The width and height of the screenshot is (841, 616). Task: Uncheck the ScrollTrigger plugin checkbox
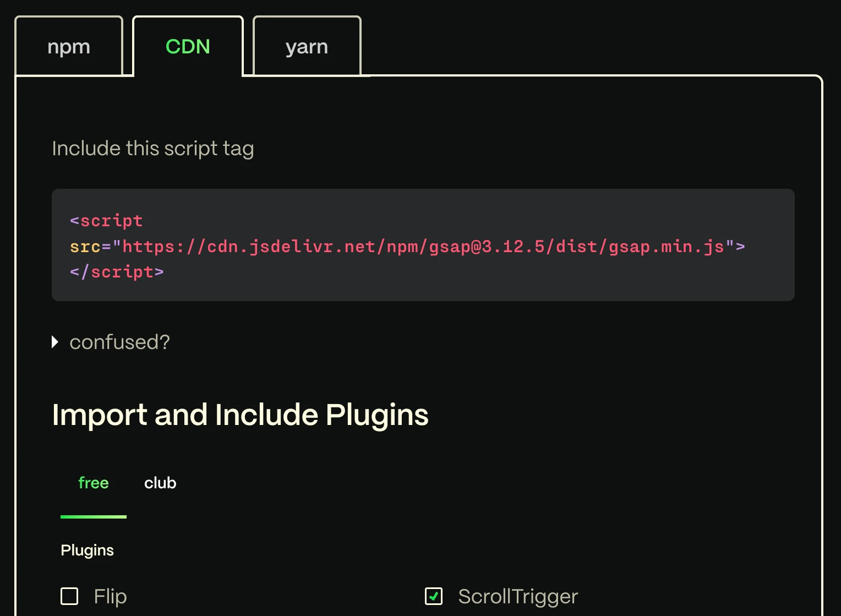[434, 596]
